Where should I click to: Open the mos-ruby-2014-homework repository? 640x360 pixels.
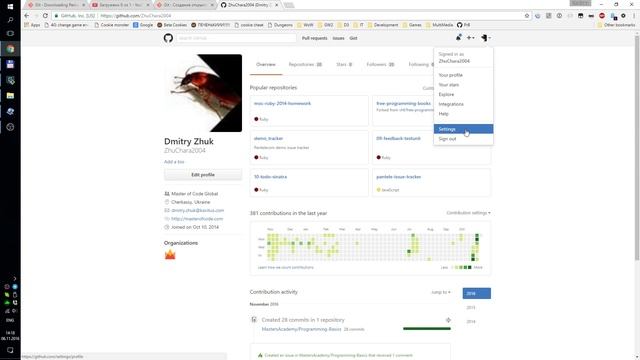(x=282, y=103)
